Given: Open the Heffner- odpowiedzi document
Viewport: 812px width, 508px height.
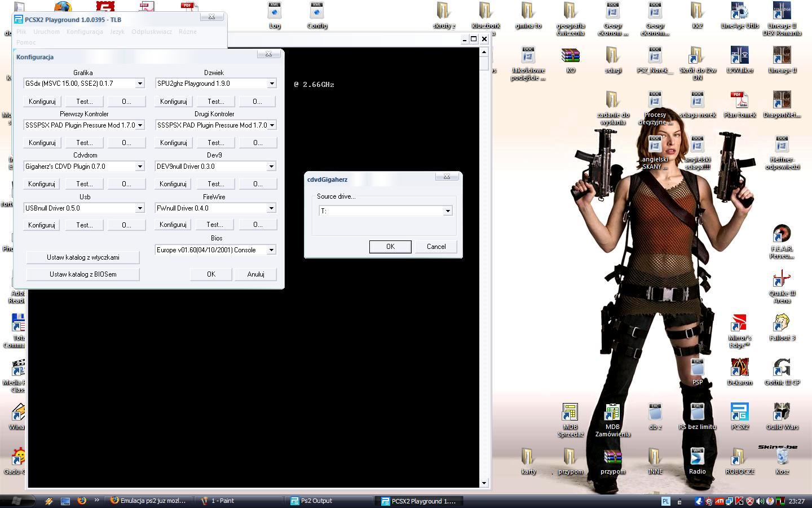Looking at the screenshot, I should 782,152.
